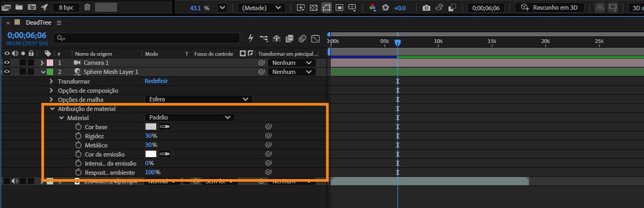644x208 pixels.
Task: Reset exposure with aperture icon
Action: 385,8
